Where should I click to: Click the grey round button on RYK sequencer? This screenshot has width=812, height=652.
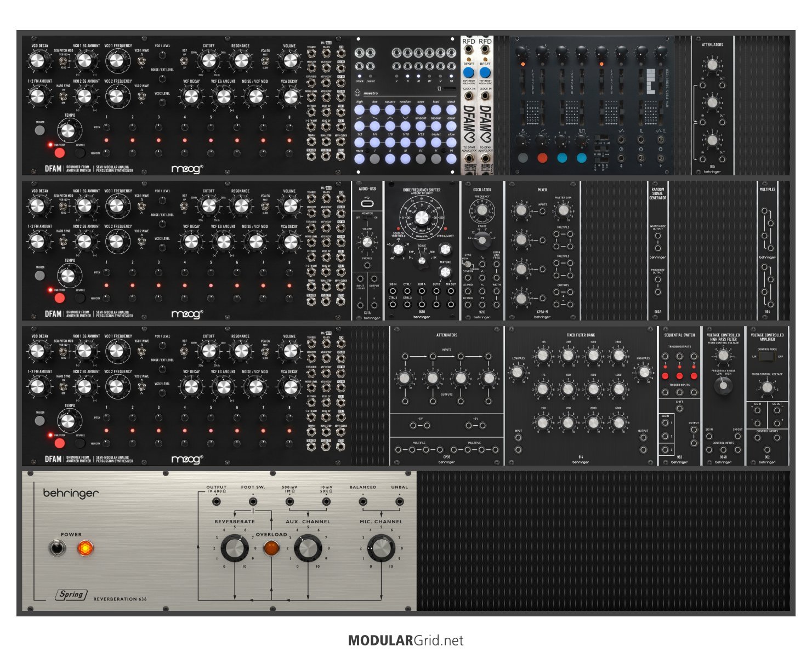pyautogui.click(x=523, y=158)
